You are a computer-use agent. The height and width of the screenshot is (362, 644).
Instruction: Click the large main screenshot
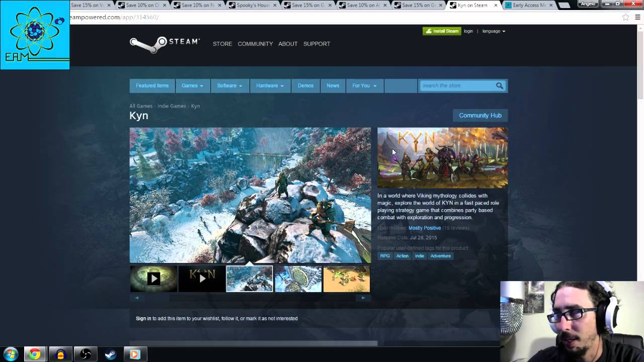click(x=250, y=195)
